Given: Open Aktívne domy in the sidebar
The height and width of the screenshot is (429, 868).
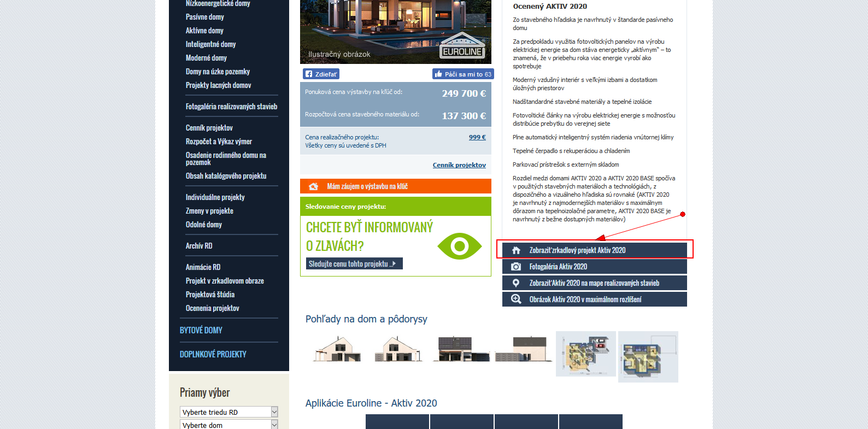Looking at the screenshot, I should point(204,31).
